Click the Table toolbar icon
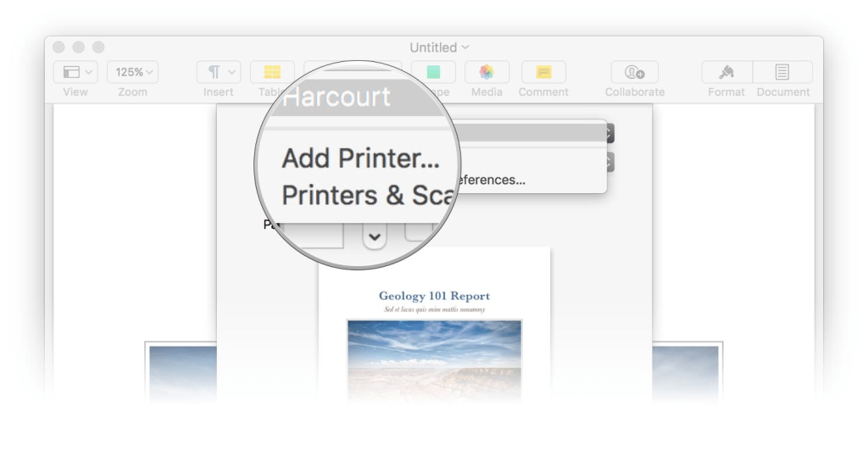Screen dimensions: 868x467 click(272, 72)
